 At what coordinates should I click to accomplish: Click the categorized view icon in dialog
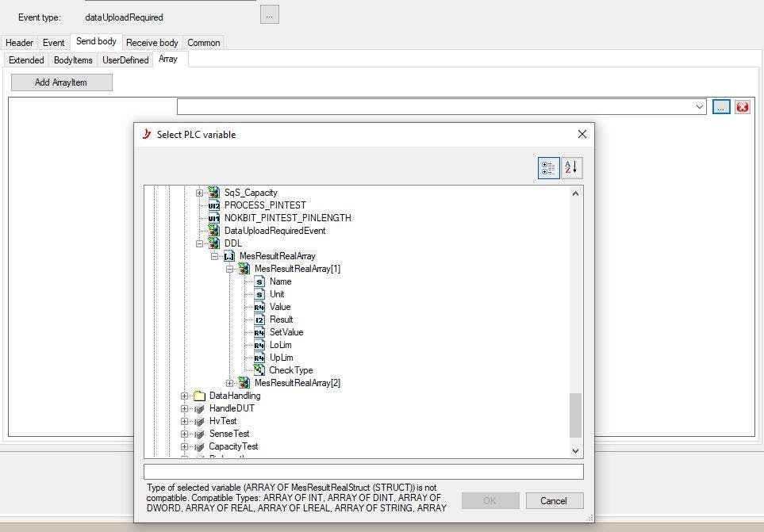[548, 167]
